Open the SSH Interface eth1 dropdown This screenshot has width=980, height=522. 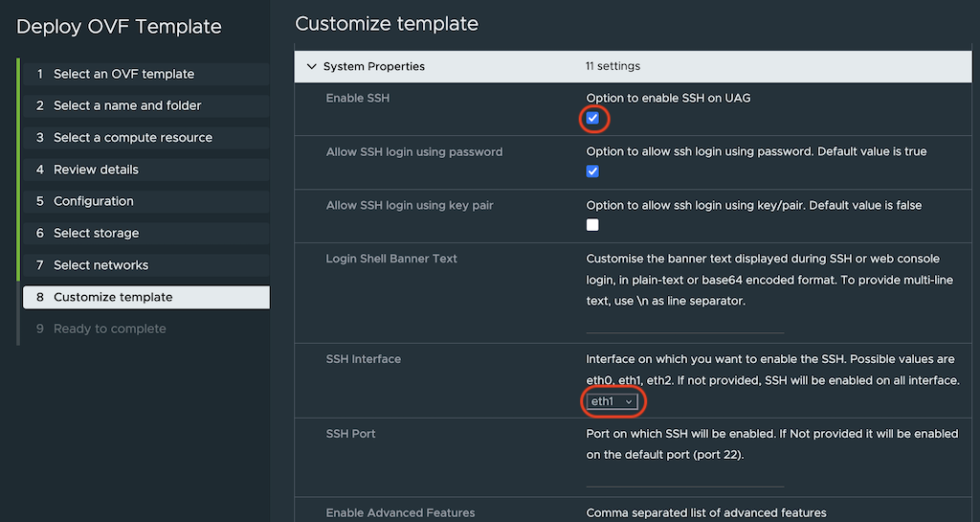click(612, 402)
